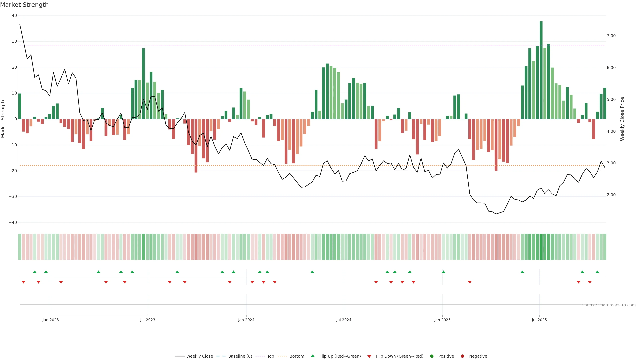Click the darkest green heatmap strip cell
644x362 pixels.
pos(541,247)
